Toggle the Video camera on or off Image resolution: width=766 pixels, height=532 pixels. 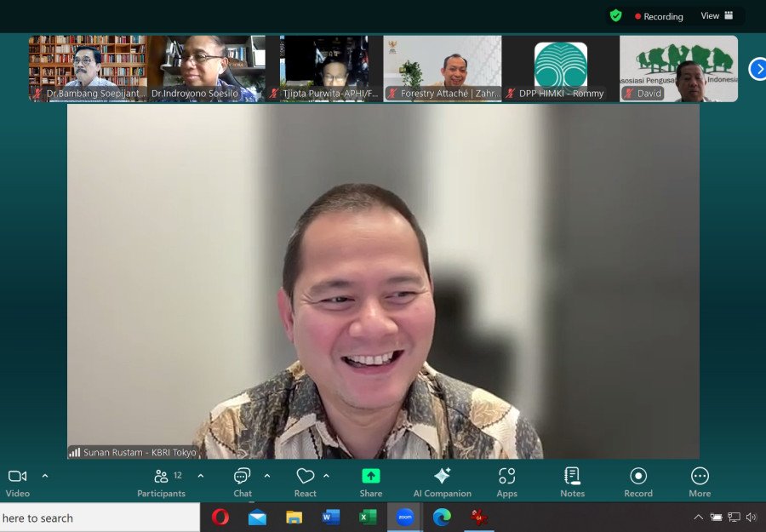click(17, 482)
